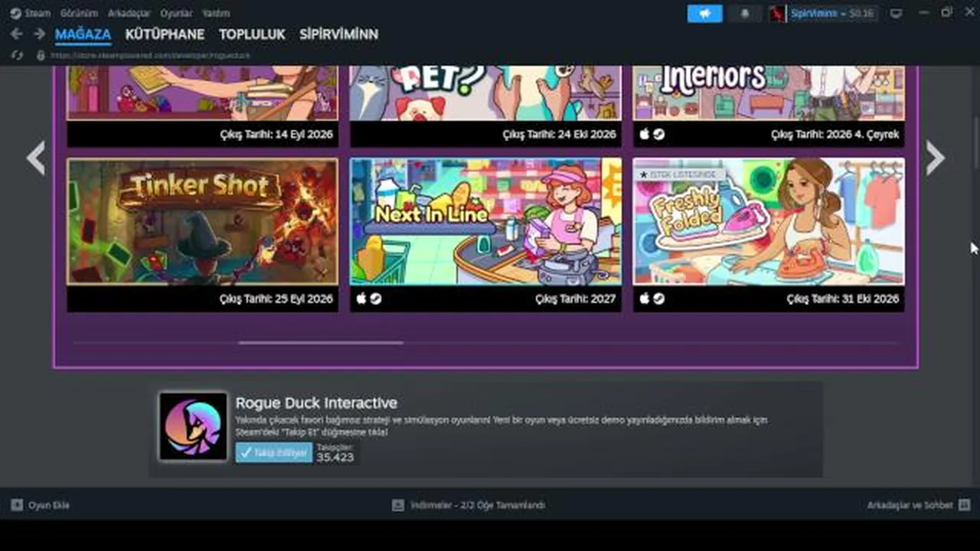Screen dimensions: 980x551
Task: Click 'Çıkış Tarihi: 14 Eyl 2026' text
Action: pos(276,134)
